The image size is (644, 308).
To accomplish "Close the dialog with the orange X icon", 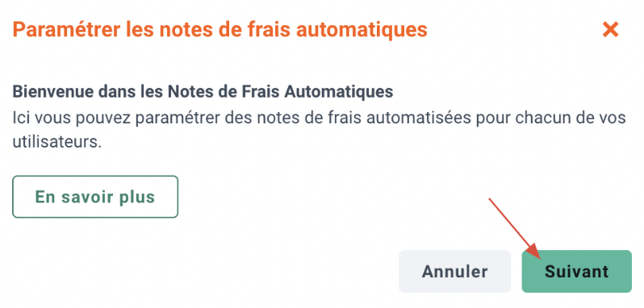I will 610,30.
